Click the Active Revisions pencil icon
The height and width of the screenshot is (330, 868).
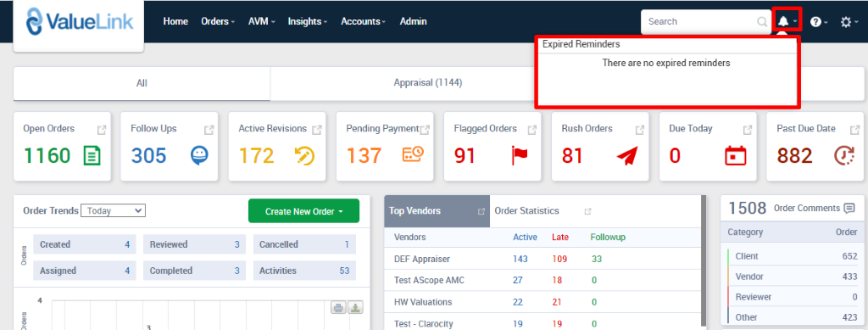pos(304,155)
